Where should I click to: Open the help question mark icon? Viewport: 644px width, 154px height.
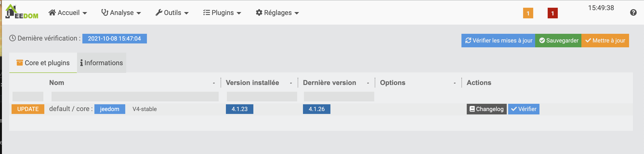click(633, 13)
